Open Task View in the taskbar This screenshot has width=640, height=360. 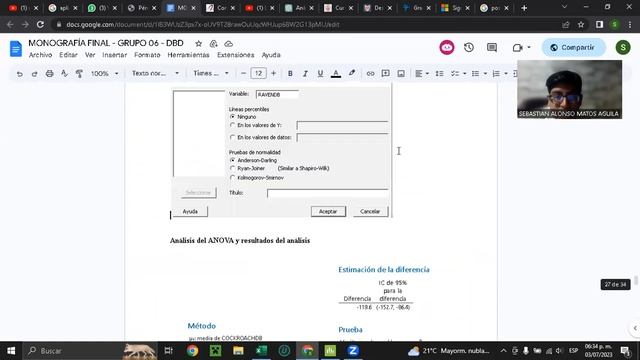[x=169, y=351]
